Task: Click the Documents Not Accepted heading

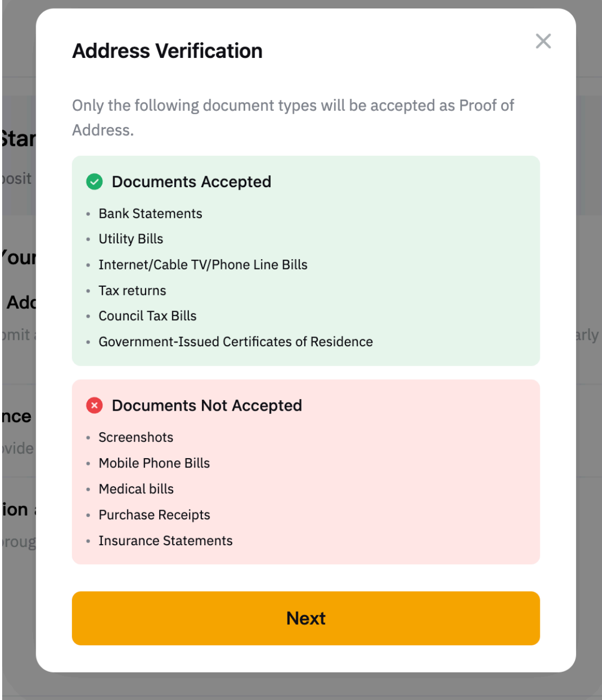Action: (206, 406)
